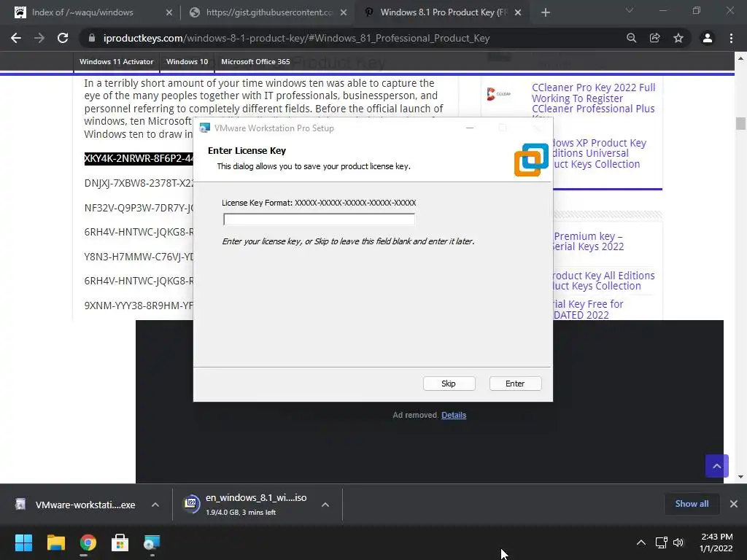Viewport: 747px width, 560px height.
Task: Close the Windows 8.1 Pro Product Key tab
Action: click(x=518, y=12)
